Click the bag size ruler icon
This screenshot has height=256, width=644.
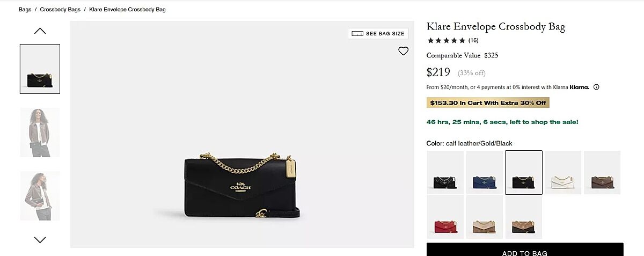357,34
